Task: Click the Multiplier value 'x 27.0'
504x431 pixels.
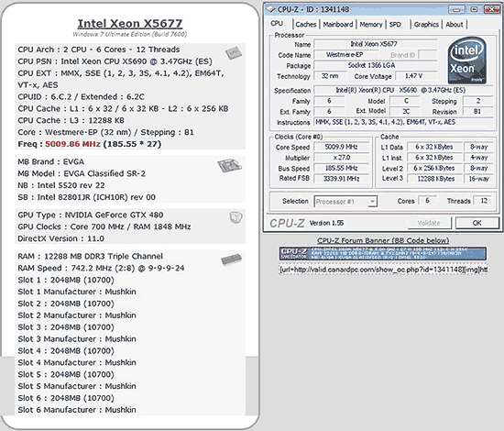Action: point(341,158)
